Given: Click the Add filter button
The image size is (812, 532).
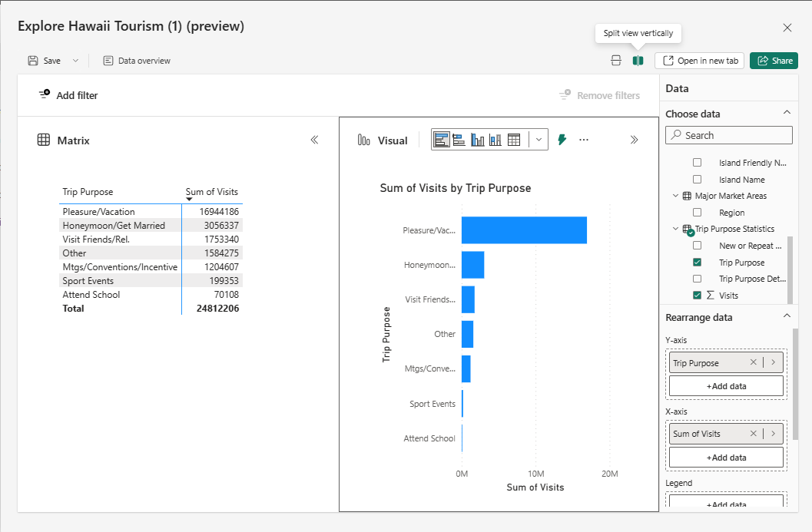Looking at the screenshot, I should tap(68, 95).
